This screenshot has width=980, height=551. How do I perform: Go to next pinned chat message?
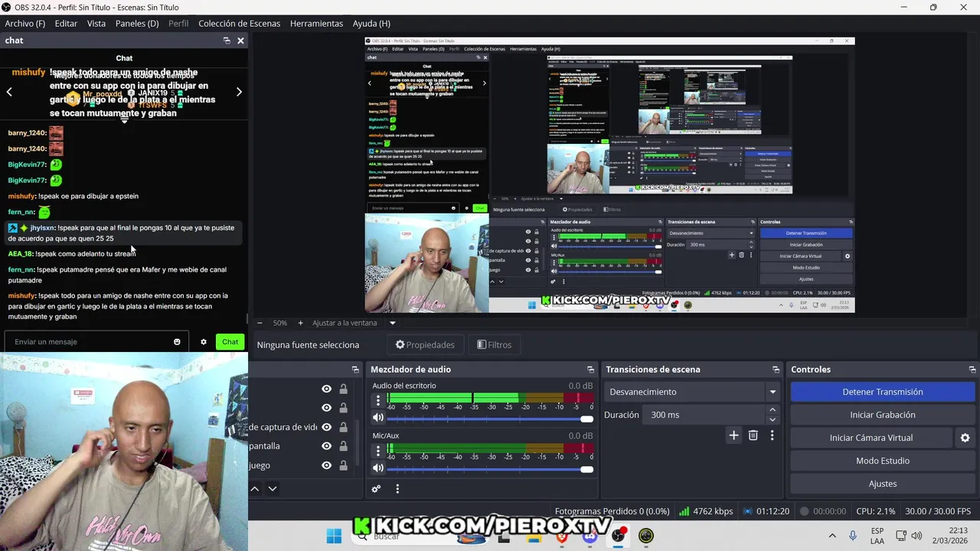239,92
